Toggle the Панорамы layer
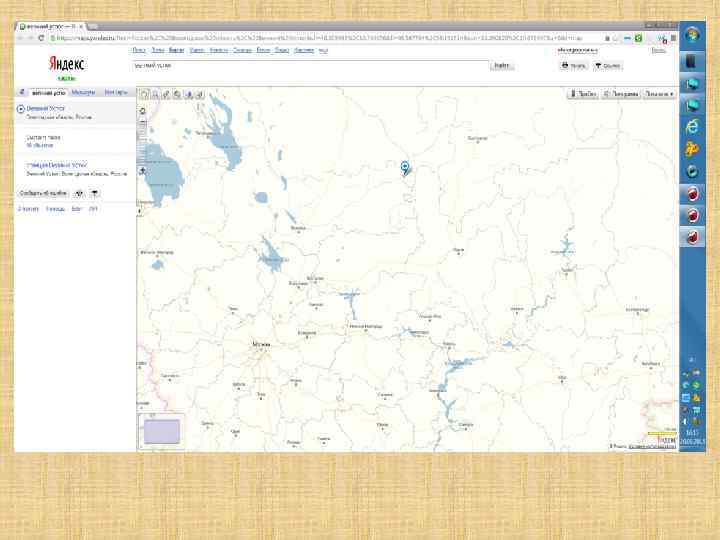The image size is (720, 540). tap(621, 94)
